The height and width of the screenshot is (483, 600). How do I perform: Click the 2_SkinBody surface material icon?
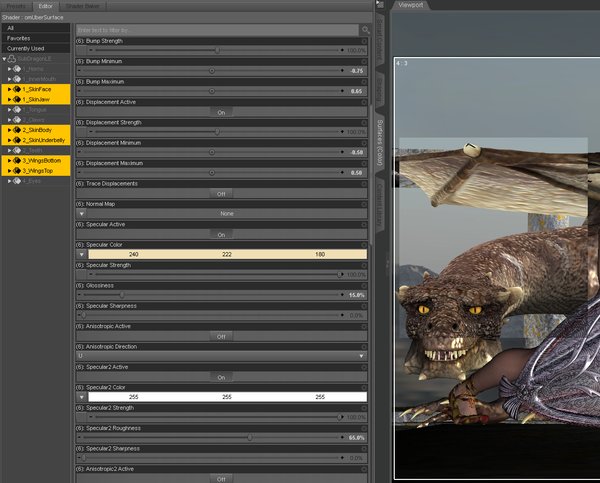point(17,130)
